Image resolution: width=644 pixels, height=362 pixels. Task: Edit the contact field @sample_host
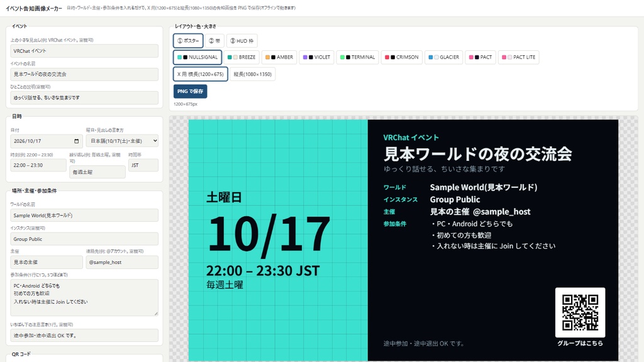pos(122,262)
